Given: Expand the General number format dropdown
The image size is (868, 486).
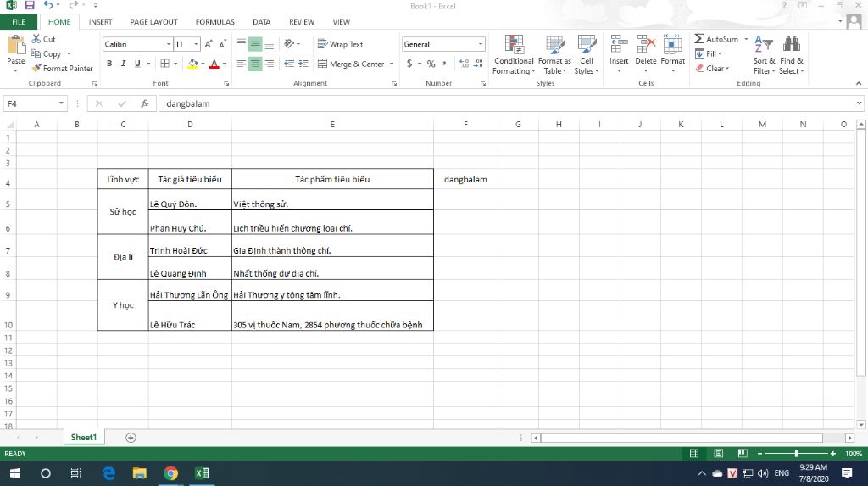Looking at the screenshot, I should 481,44.
